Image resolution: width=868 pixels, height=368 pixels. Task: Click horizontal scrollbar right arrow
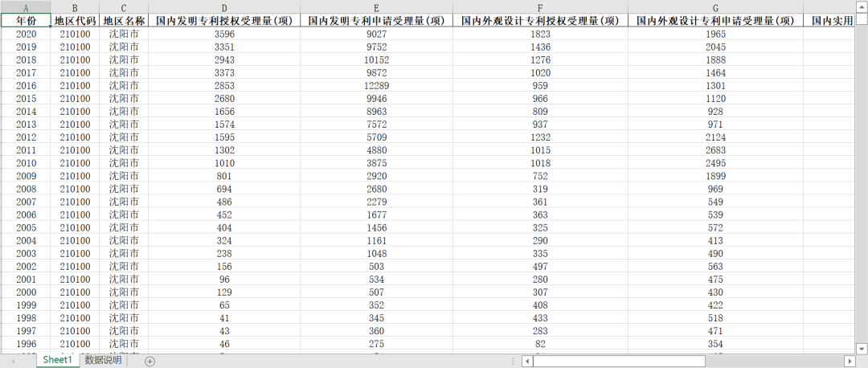click(x=850, y=362)
